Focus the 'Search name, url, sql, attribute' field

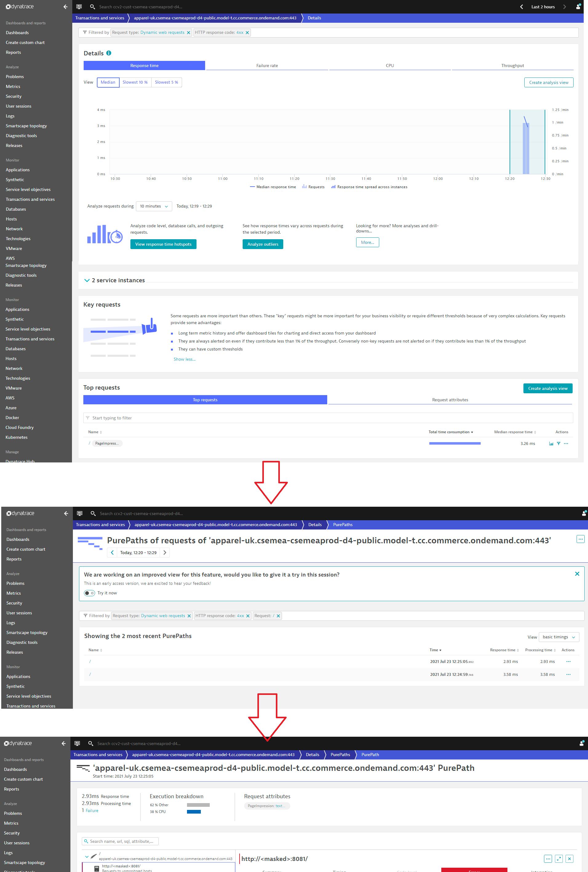pyautogui.click(x=120, y=841)
